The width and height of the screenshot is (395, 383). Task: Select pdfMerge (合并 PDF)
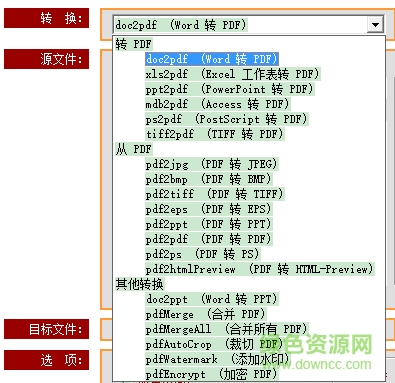pos(206,314)
